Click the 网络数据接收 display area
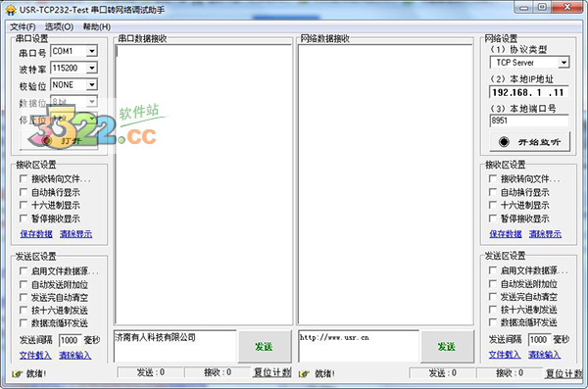This screenshot has width=588, height=389. coord(385,184)
